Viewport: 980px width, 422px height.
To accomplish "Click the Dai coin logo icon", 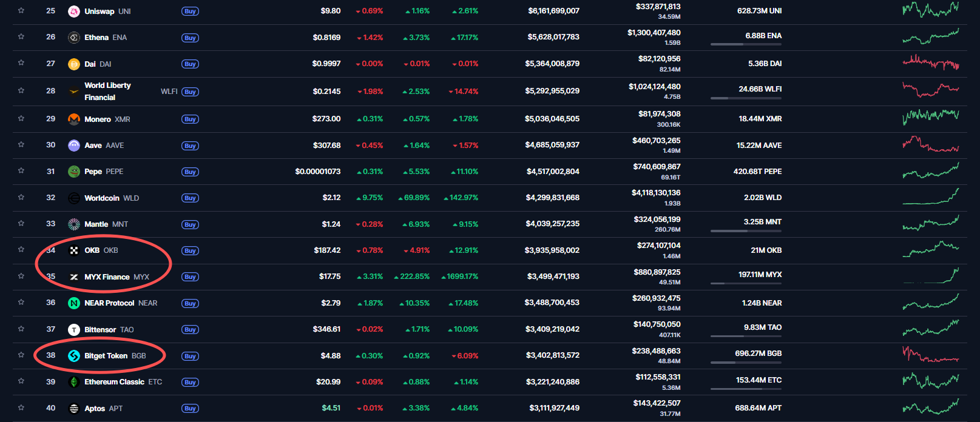I will click(x=74, y=64).
